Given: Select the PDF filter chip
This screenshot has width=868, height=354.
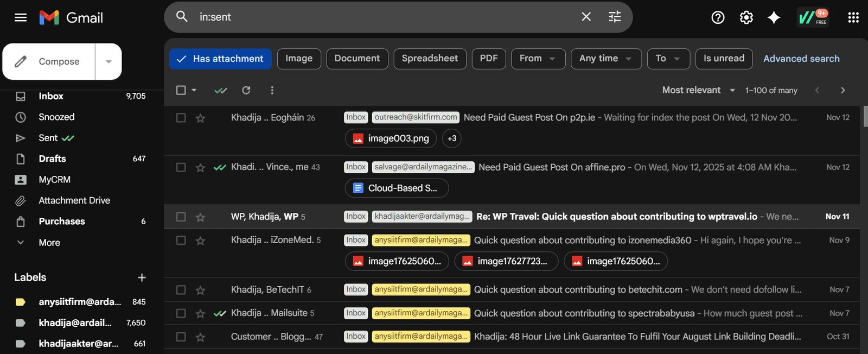Looking at the screenshot, I should [x=489, y=59].
